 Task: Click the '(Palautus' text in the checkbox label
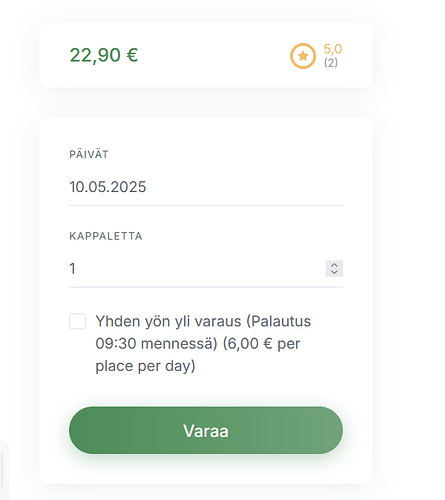pos(279,322)
